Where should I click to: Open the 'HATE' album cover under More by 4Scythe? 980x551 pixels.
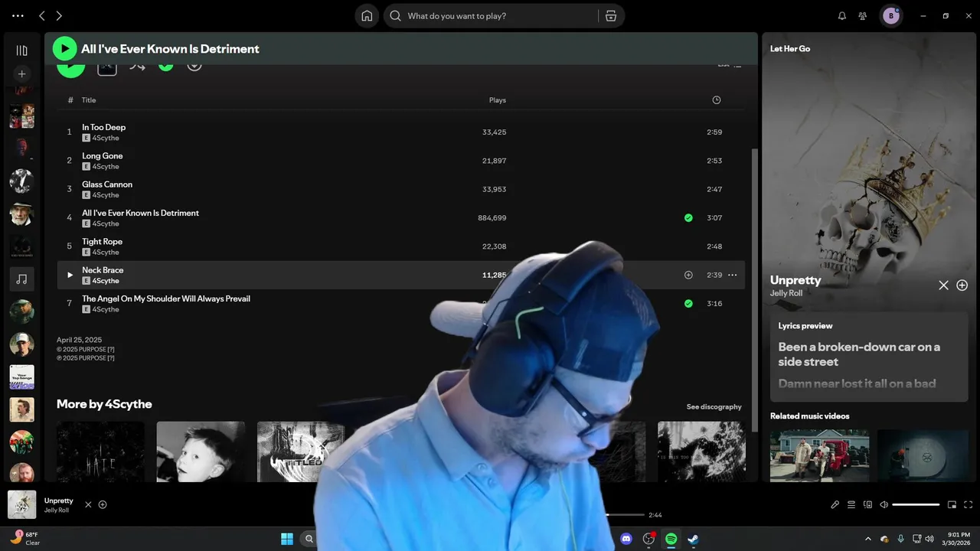100,452
